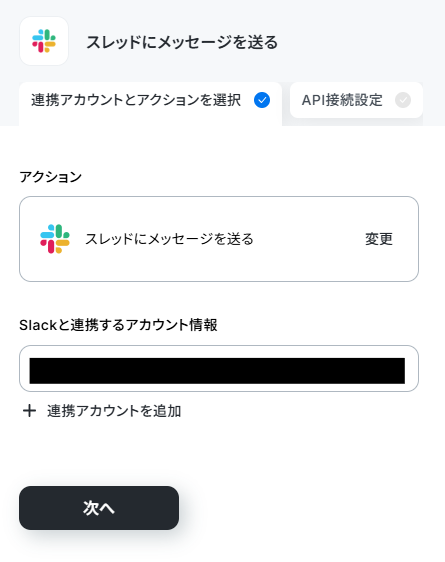Switch to the API接続設定 tab
Screen dimensions: 445x562
point(356,100)
